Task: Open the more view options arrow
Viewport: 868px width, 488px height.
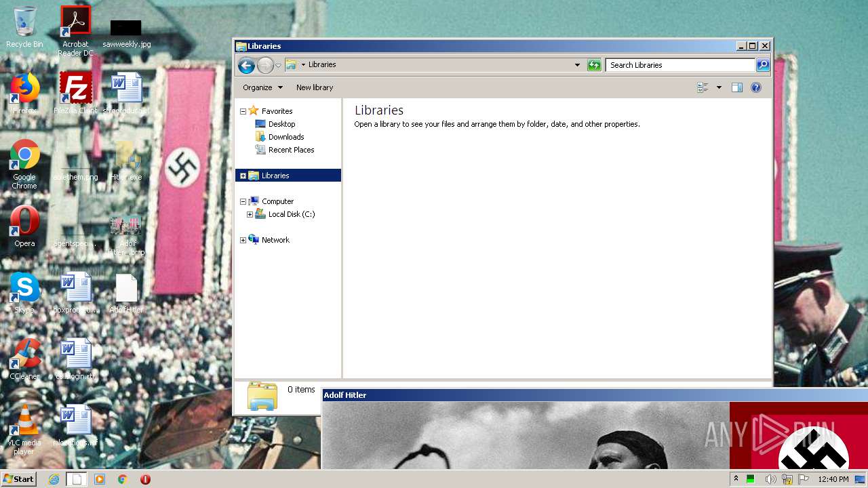Action: click(719, 87)
